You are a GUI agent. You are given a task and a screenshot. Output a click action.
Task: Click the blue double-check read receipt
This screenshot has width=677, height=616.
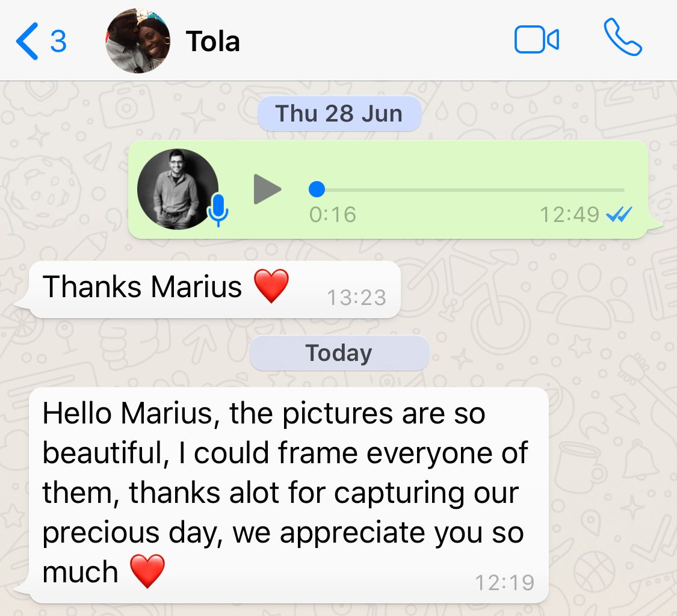click(619, 214)
